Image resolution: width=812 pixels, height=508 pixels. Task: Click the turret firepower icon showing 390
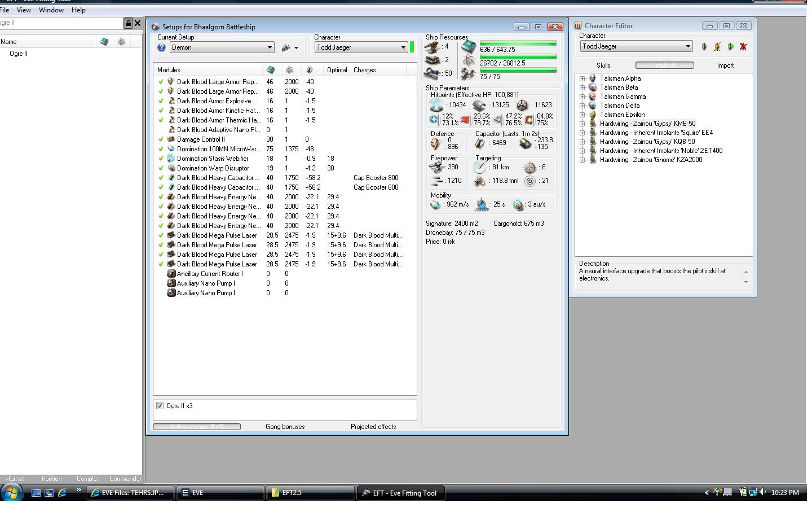435,167
